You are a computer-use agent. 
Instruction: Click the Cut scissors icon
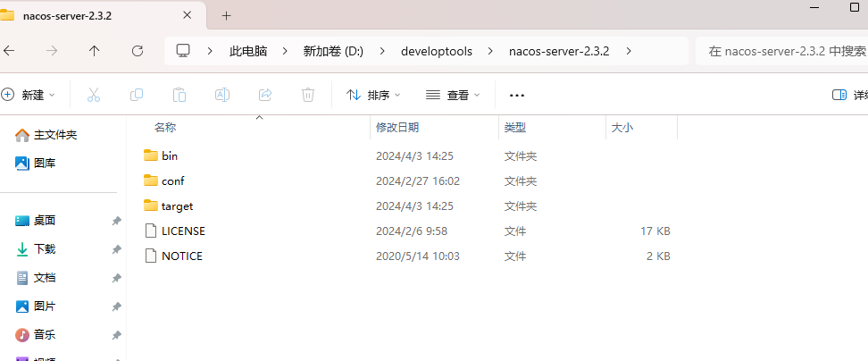pos(94,95)
